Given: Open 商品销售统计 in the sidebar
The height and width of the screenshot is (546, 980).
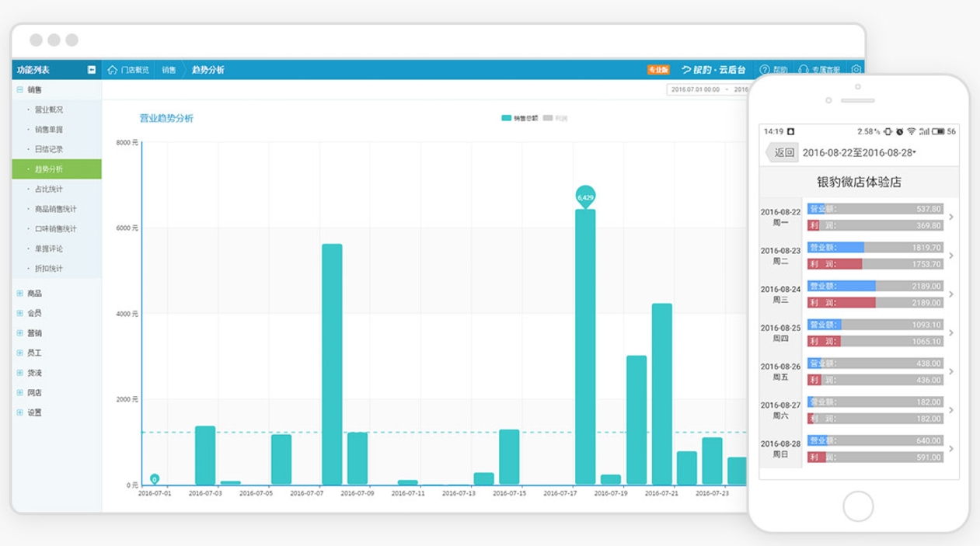Looking at the screenshot, I should (56, 209).
